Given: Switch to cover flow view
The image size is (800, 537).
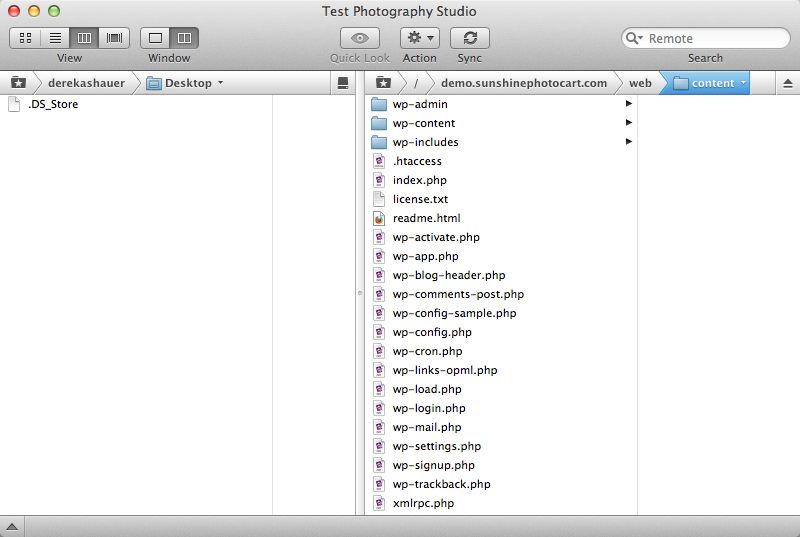Looking at the screenshot, I should pos(114,38).
